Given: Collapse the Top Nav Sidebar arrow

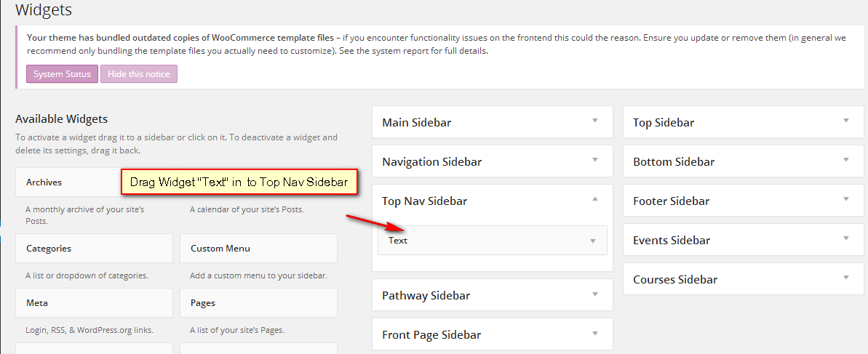Looking at the screenshot, I should (x=594, y=199).
